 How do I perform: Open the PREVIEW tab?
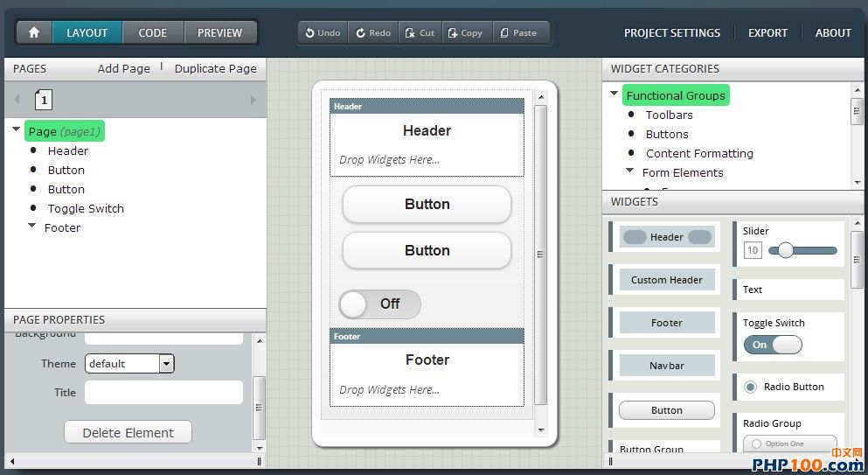tap(219, 32)
